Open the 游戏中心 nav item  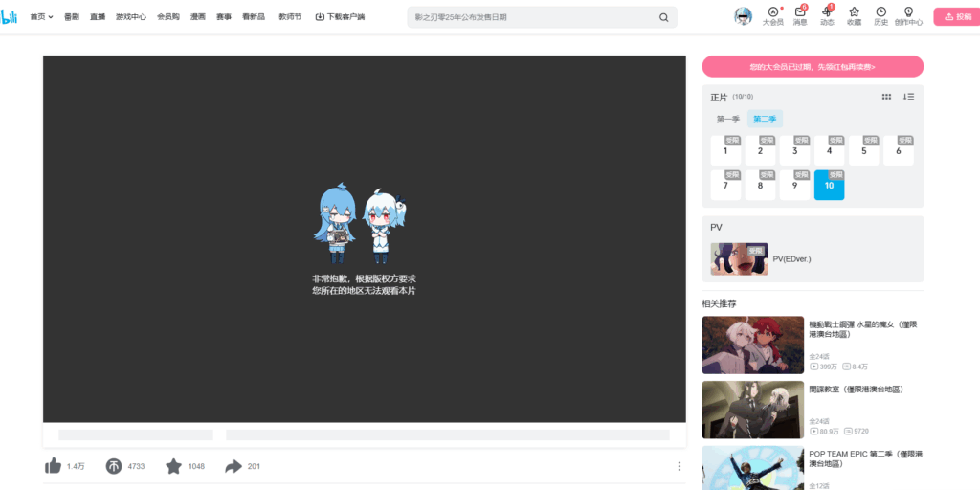[131, 17]
